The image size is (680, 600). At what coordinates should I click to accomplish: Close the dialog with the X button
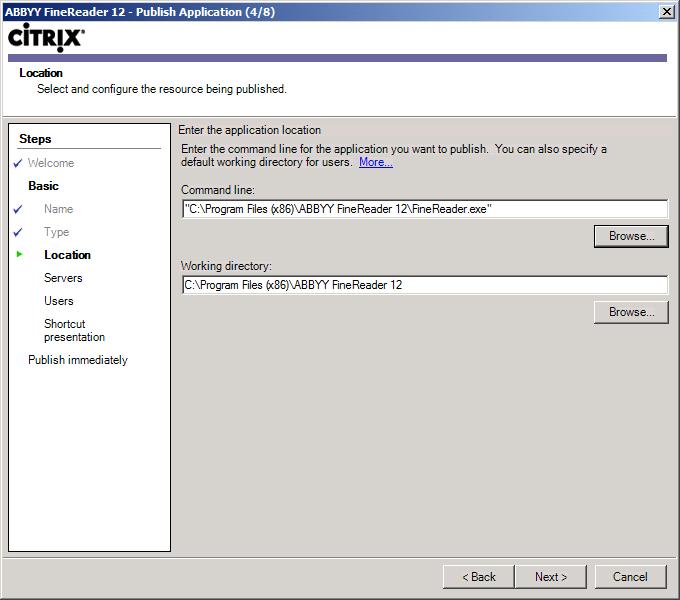666,12
